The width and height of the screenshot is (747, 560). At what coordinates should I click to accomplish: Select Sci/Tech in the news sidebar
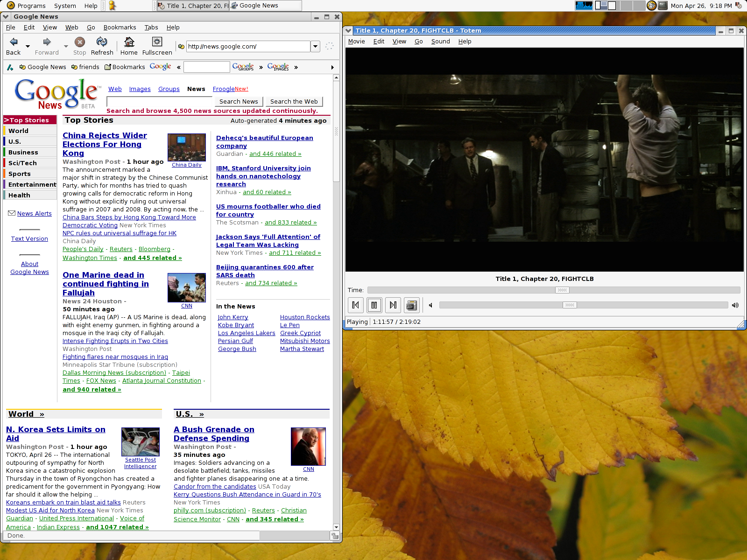pyautogui.click(x=30, y=163)
